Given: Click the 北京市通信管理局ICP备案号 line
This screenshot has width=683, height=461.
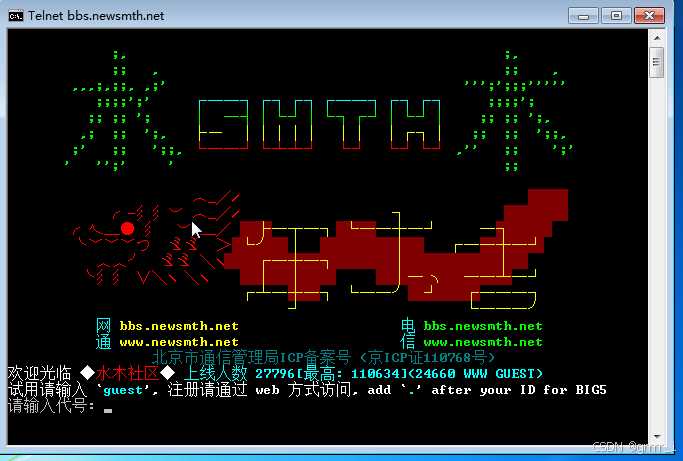Looking at the screenshot, I should pos(324,358).
